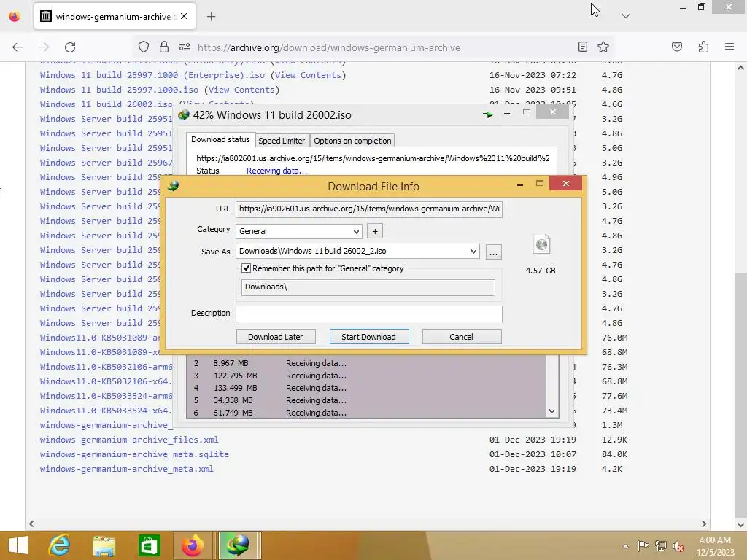Open Windows 11 build 25997.1000.iso link
Screen dimensions: 747x560
tap(119, 90)
